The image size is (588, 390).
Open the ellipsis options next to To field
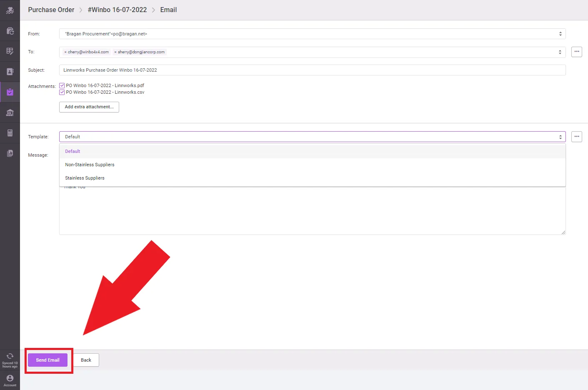[577, 52]
